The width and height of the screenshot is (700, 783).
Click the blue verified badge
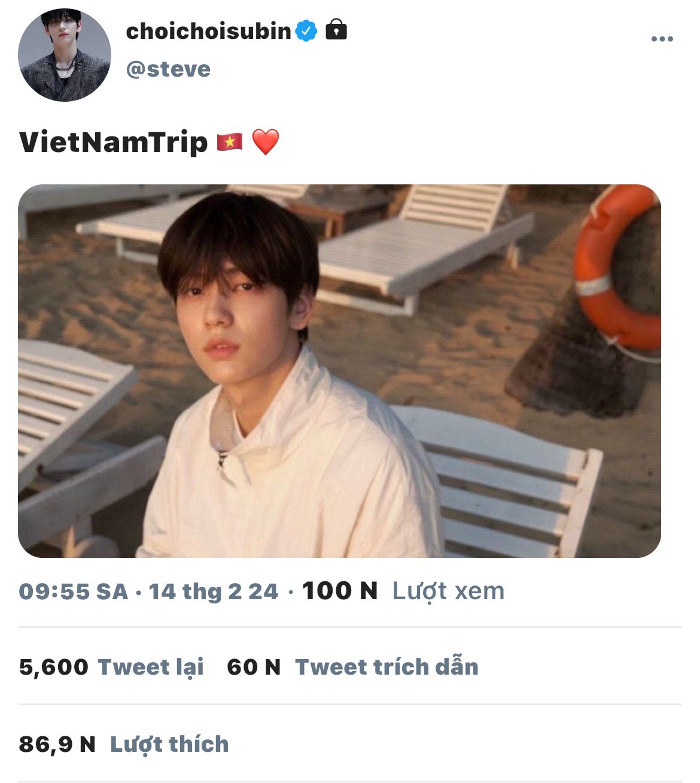tap(306, 31)
